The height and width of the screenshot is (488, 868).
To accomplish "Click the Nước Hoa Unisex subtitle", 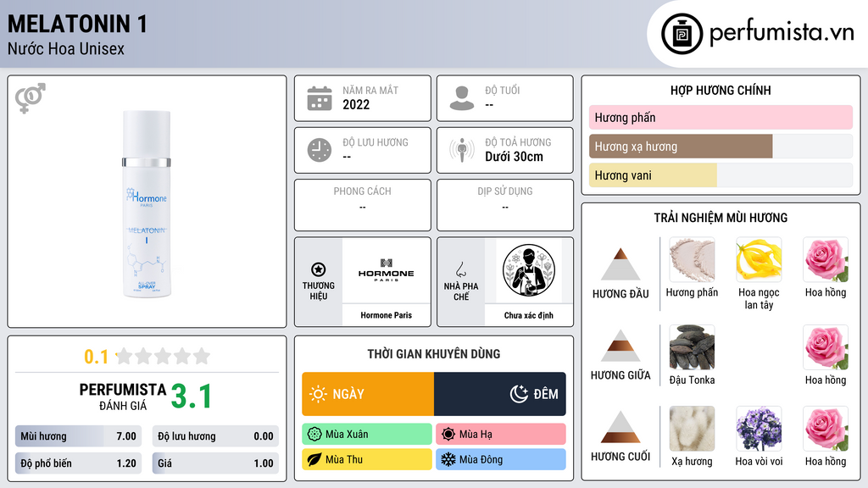I will coord(66,48).
